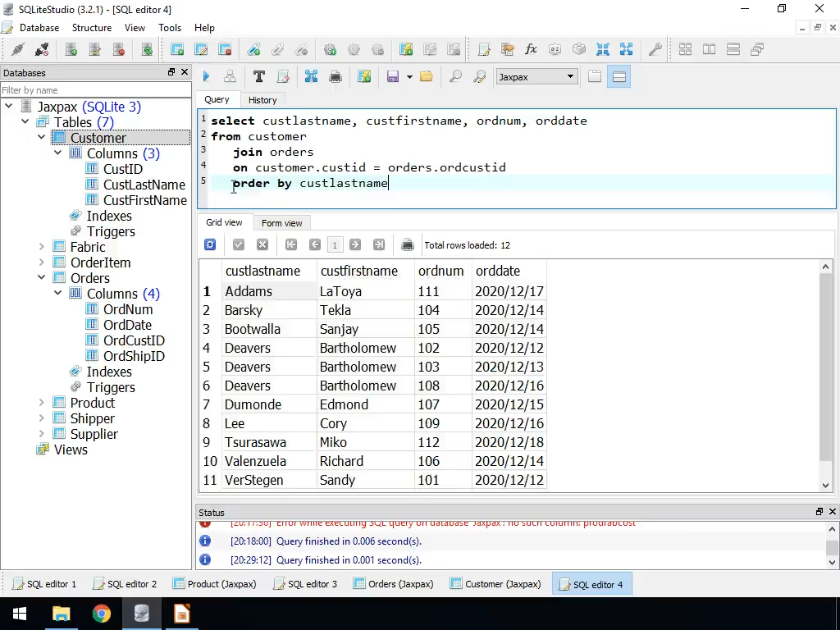
Task: Expand the Product table node
Action: pyautogui.click(x=40, y=402)
